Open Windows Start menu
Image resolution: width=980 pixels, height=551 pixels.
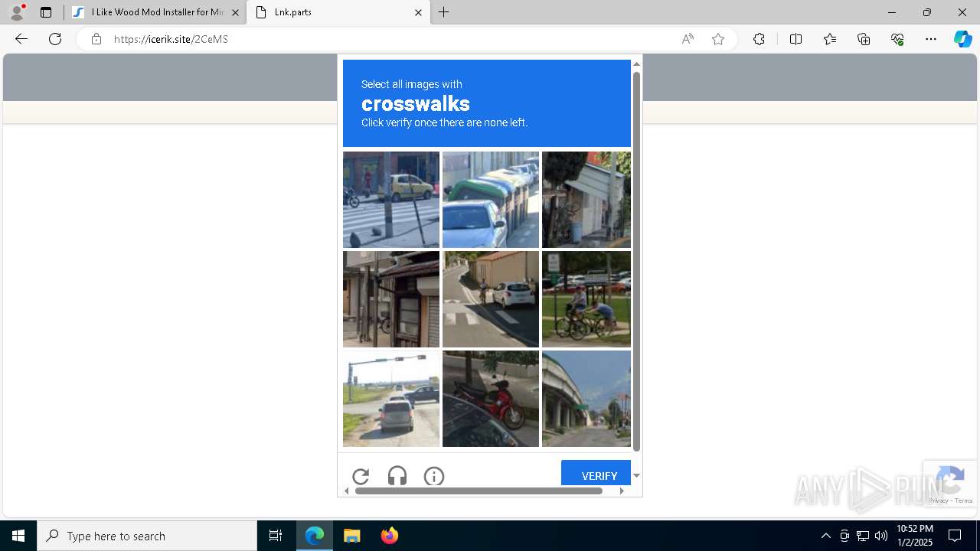click(18, 536)
